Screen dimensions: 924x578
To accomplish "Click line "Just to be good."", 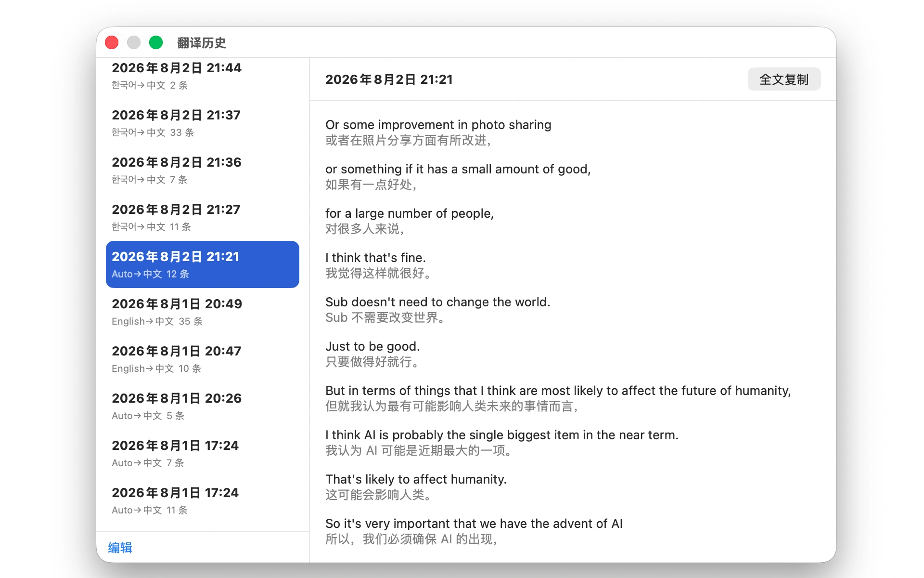I will coord(372,346).
